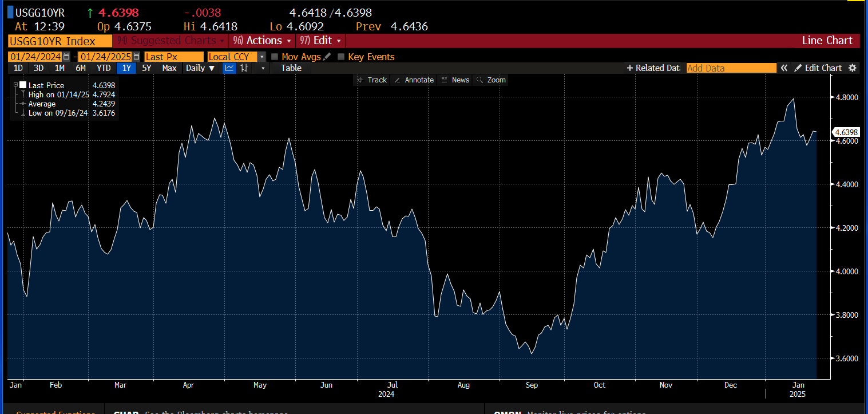
Task: Open the chart settings gear
Action: pyautogui.click(x=853, y=68)
